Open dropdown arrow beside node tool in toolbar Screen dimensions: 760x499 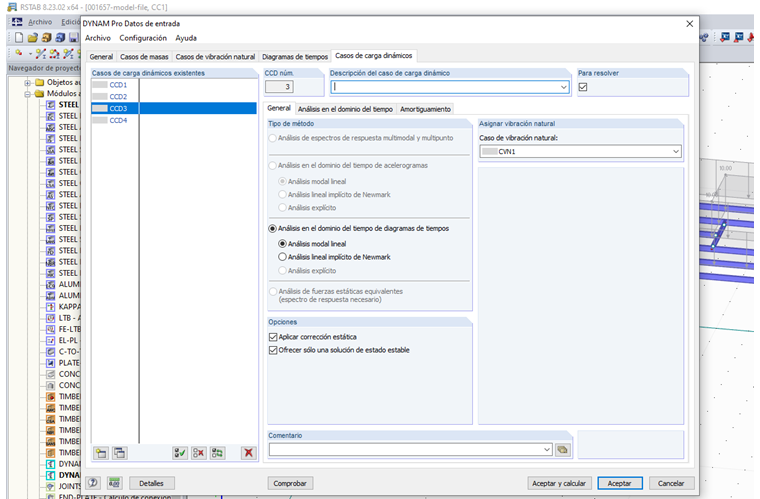30,54
